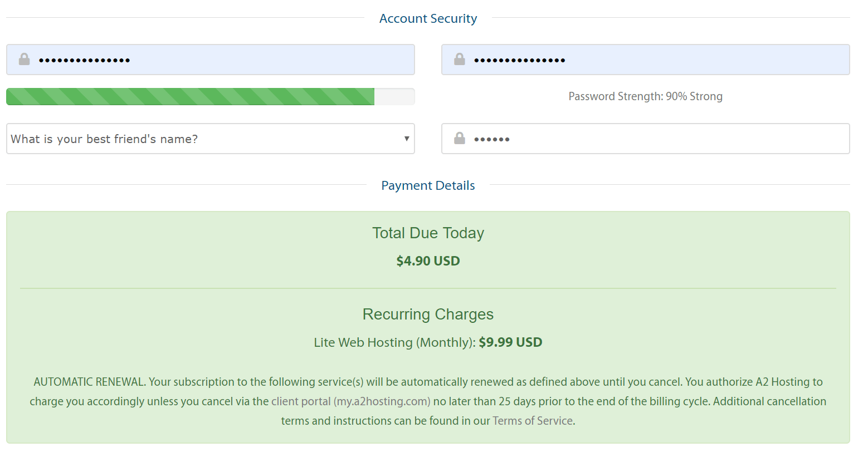This screenshot has width=868, height=457.
Task: Focus the confirm password input field
Action: coord(645,60)
